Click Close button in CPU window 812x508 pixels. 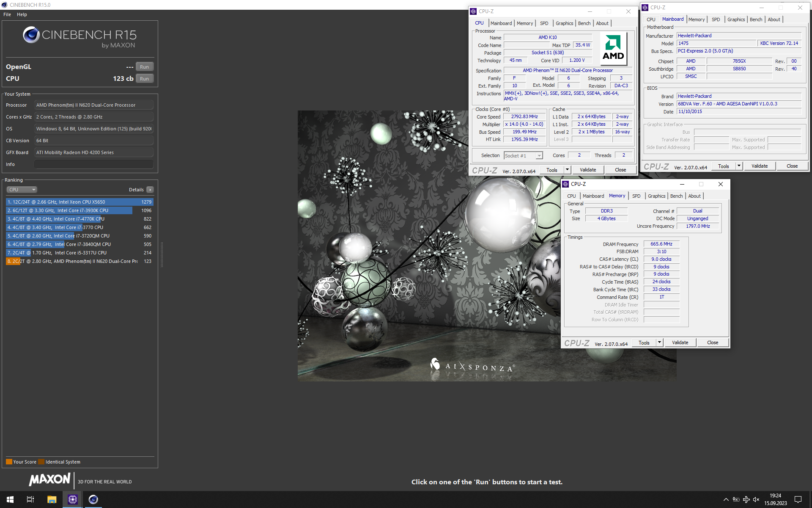tap(620, 170)
